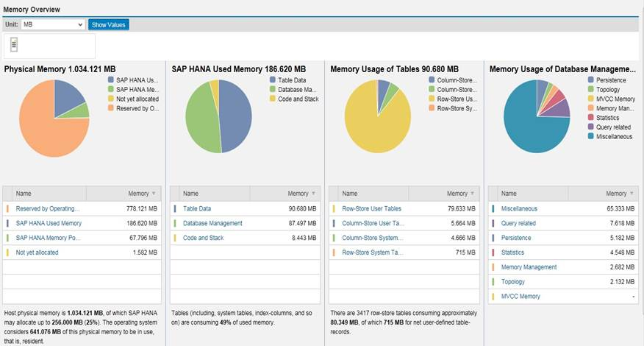
Task: Open the Table Data link
Action: click(x=197, y=208)
